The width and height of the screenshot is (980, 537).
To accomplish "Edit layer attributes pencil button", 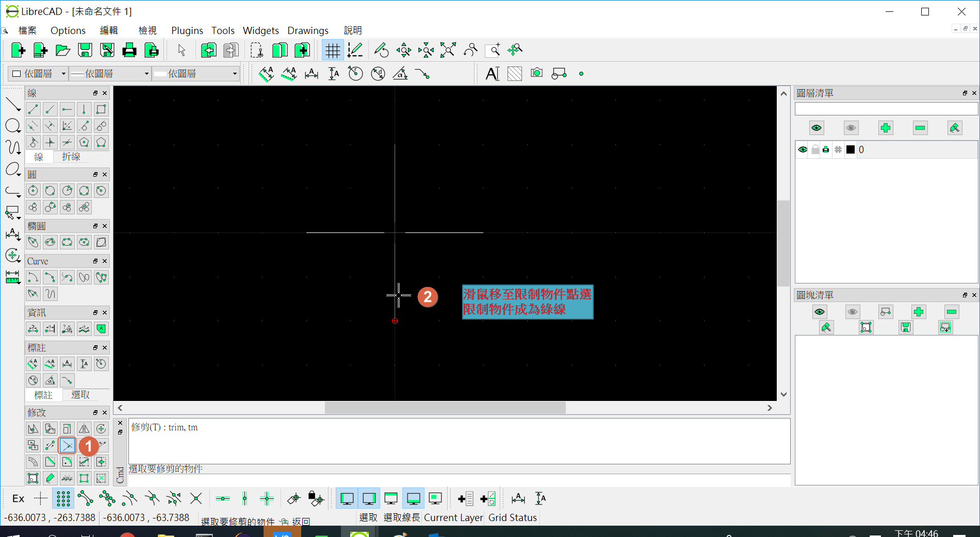I will [955, 128].
